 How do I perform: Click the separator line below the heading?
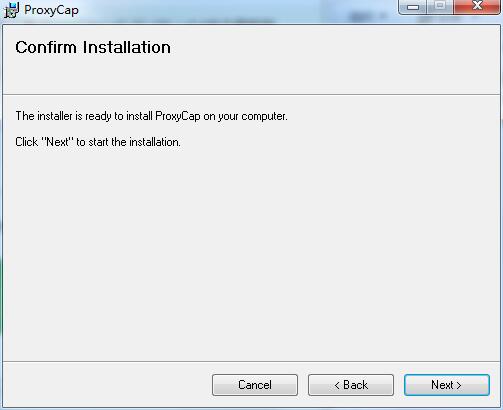[251, 95]
